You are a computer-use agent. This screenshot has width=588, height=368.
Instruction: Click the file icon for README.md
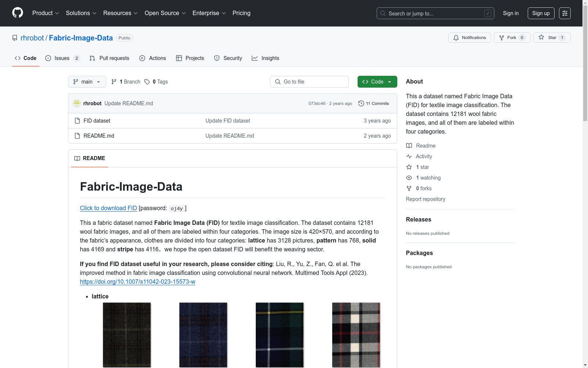pos(77,136)
